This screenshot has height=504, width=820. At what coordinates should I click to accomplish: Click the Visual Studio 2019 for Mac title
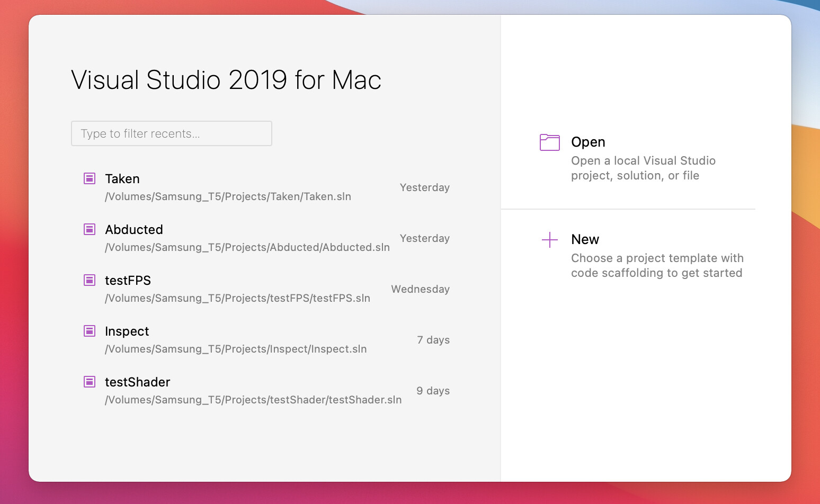point(226,80)
